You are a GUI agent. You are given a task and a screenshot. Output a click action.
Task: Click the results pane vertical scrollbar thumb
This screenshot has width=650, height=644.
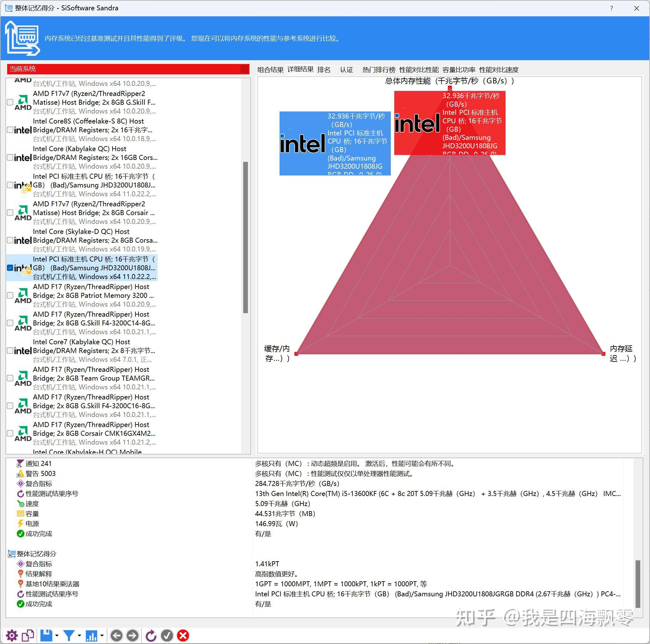[638, 584]
